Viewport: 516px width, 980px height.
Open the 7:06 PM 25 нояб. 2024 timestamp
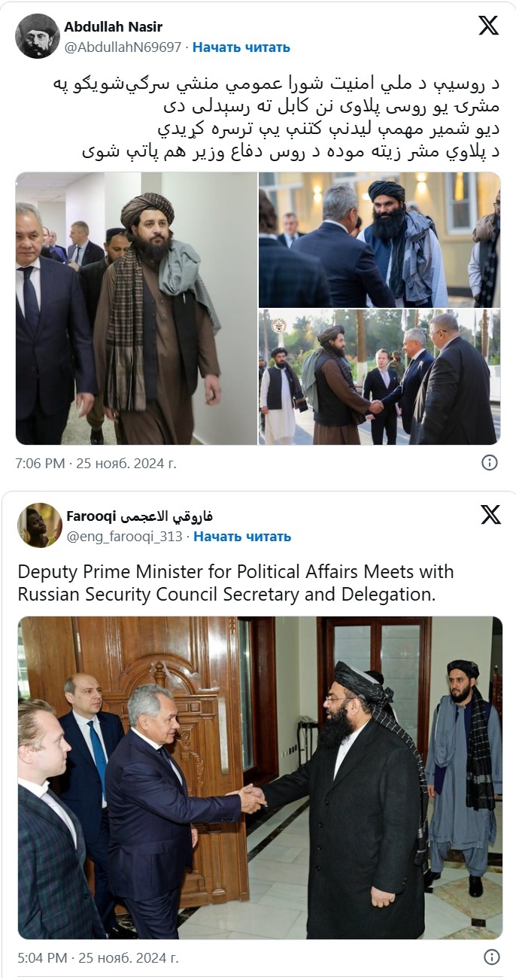coord(96,464)
